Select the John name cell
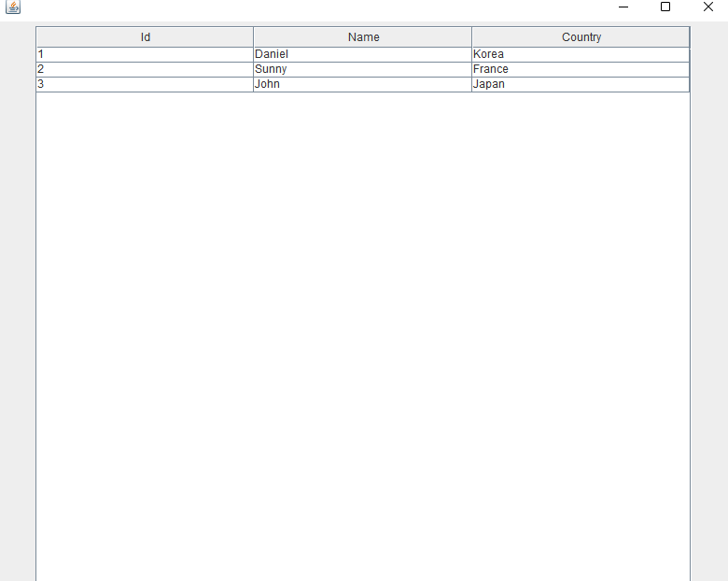The height and width of the screenshot is (581, 728). pyautogui.click(x=363, y=84)
